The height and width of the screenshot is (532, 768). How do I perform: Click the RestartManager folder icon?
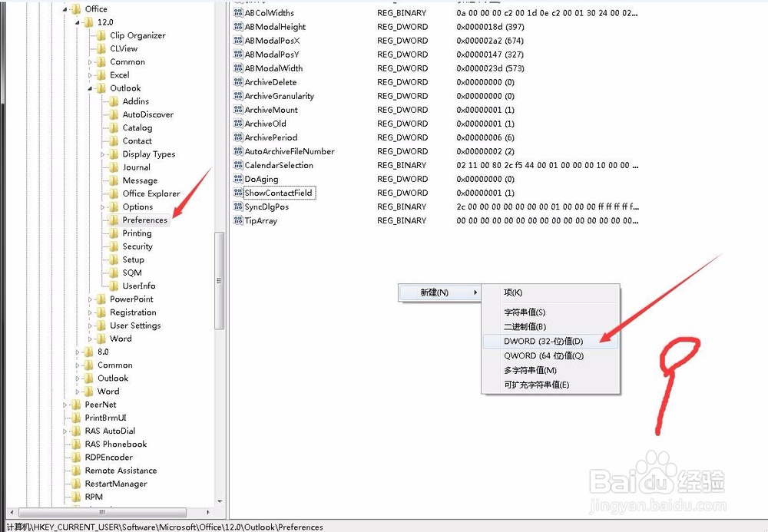76,484
